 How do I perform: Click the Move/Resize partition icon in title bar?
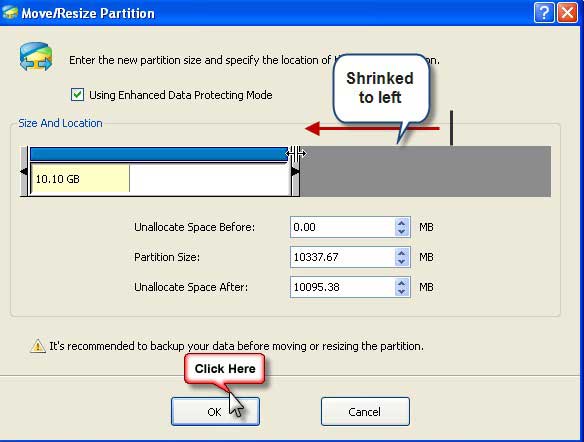(x=10, y=12)
